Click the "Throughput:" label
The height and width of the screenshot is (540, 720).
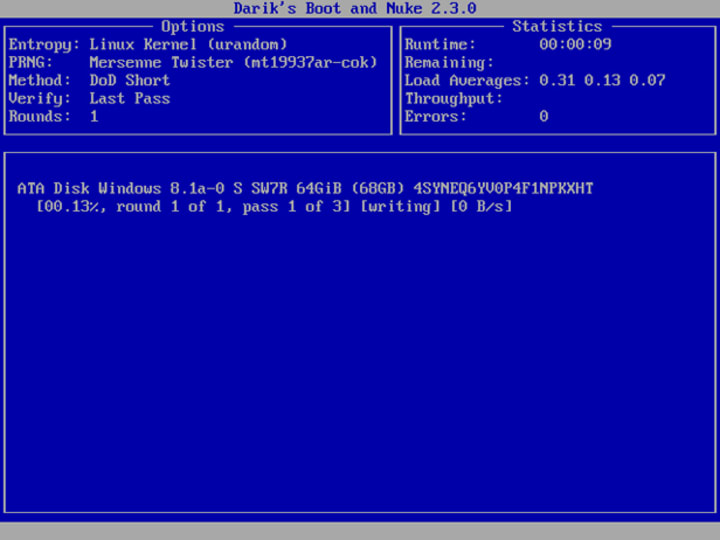[454, 99]
